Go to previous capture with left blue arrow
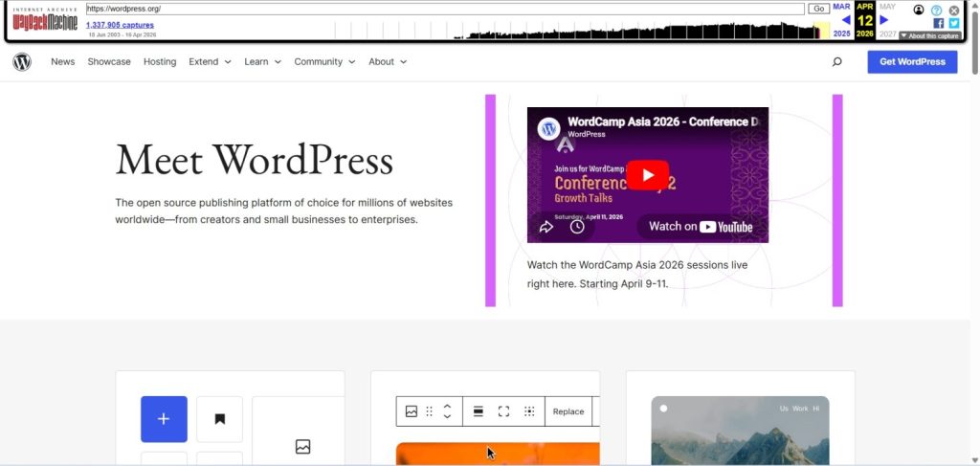 846,20
